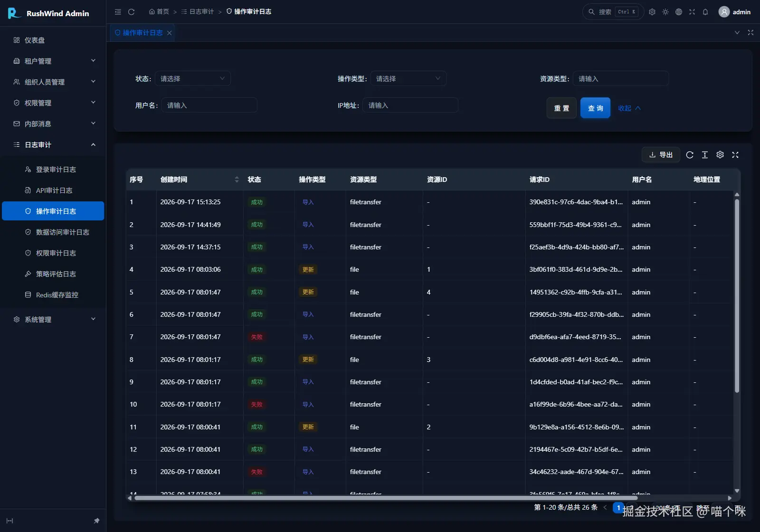The width and height of the screenshot is (760, 532).
Task: Maximize the tab content area icon
Action: (x=750, y=33)
